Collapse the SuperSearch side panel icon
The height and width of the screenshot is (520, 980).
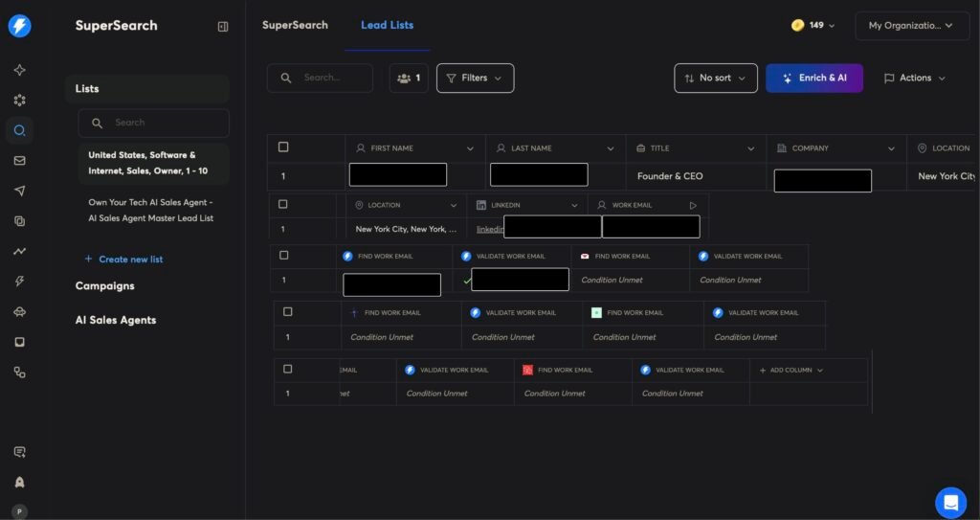(x=222, y=26)
